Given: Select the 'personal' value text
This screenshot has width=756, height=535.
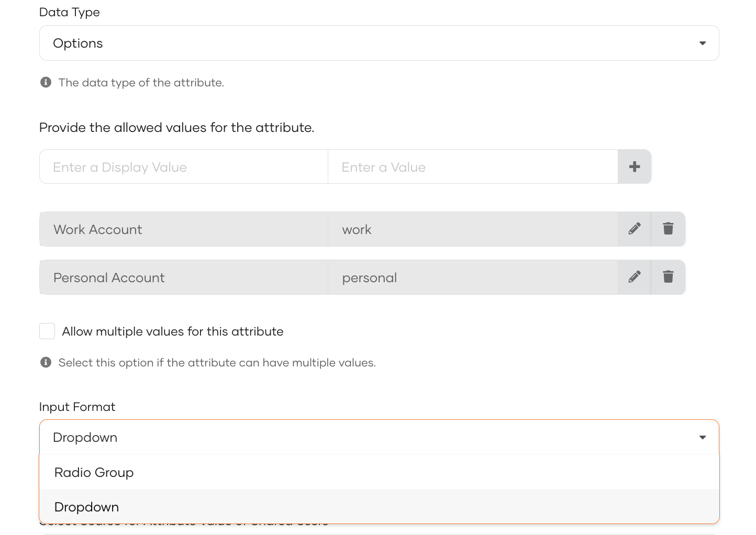Looking at the screenshot, I should tap(370, 278).
